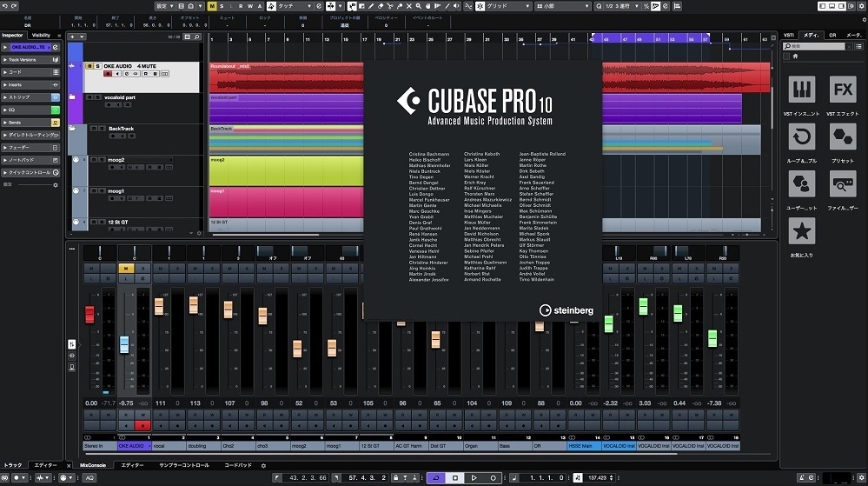Open the setup gear at top right
868x486 pixels.
[x=861, y=6]
